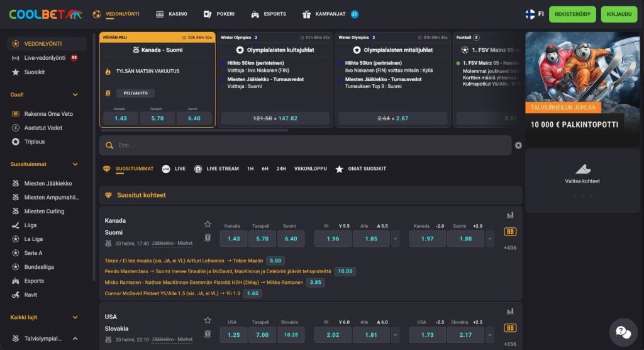Open live chat support bubble
This screenshot has height=350, width=644.
pyautogui.click(x=623, y=332)
